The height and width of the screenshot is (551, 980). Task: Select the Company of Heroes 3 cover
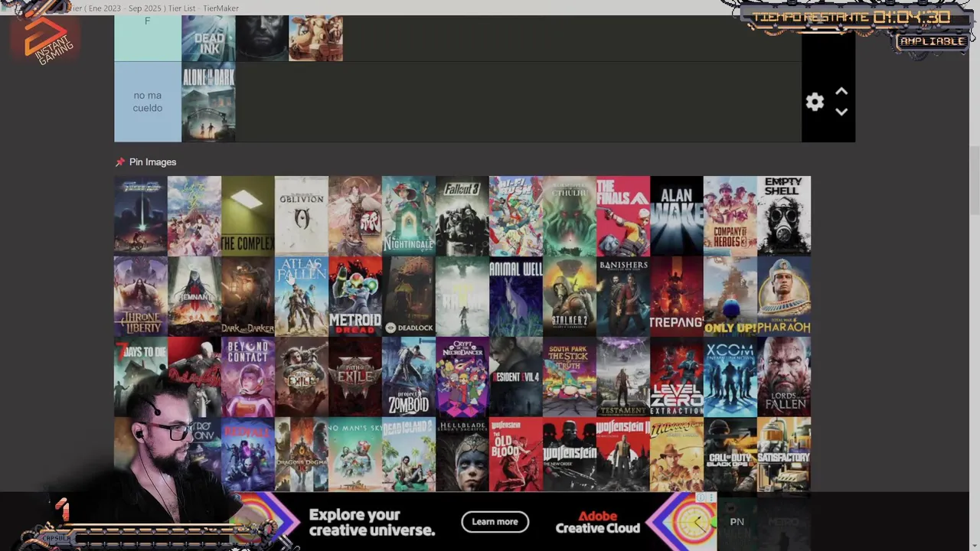(730, 216)
